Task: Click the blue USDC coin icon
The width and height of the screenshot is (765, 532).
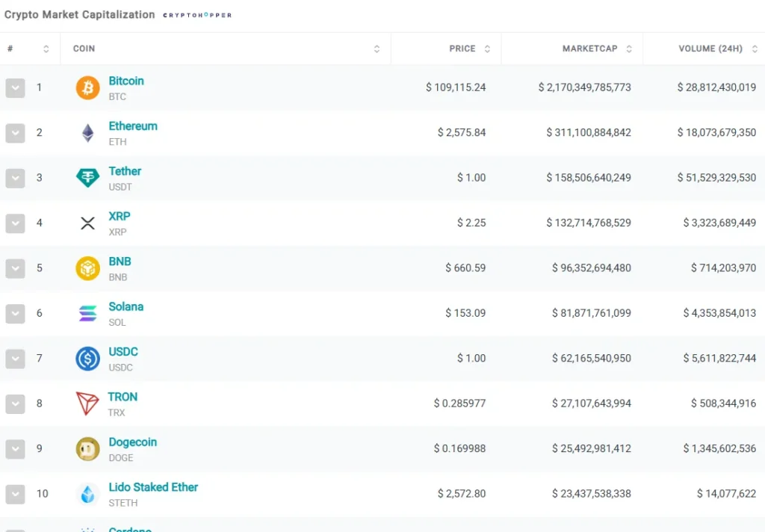Action: pyautogui.click(x=87, y=359)
